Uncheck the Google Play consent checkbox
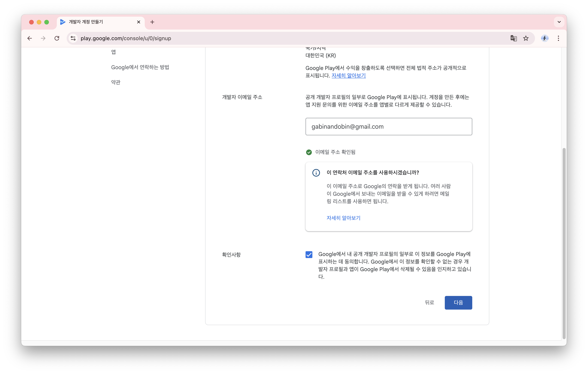588x374 pixels. 309,255
